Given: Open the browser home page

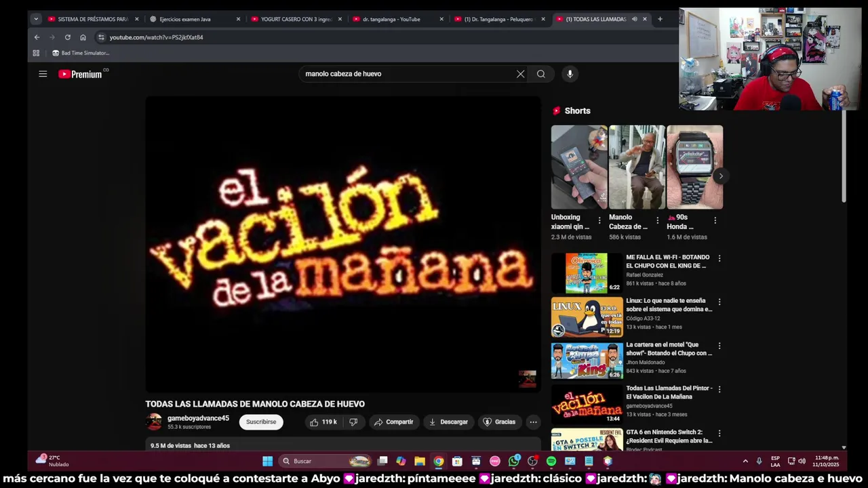Looking at the screenshot, I should pyautogui.click(x=83, y=37).
